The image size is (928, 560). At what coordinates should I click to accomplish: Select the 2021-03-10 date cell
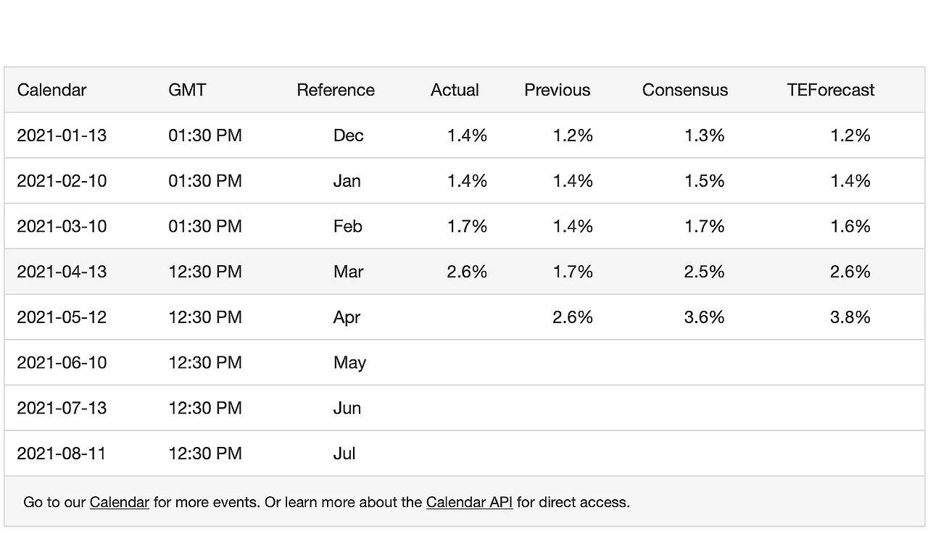tap(62, 227)
